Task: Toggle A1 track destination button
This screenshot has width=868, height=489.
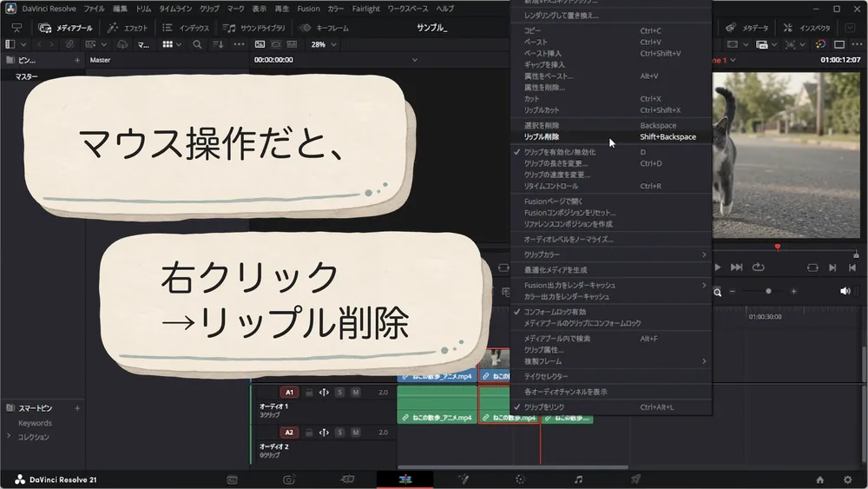Action: pyautogui.click(x=289, y=392)
